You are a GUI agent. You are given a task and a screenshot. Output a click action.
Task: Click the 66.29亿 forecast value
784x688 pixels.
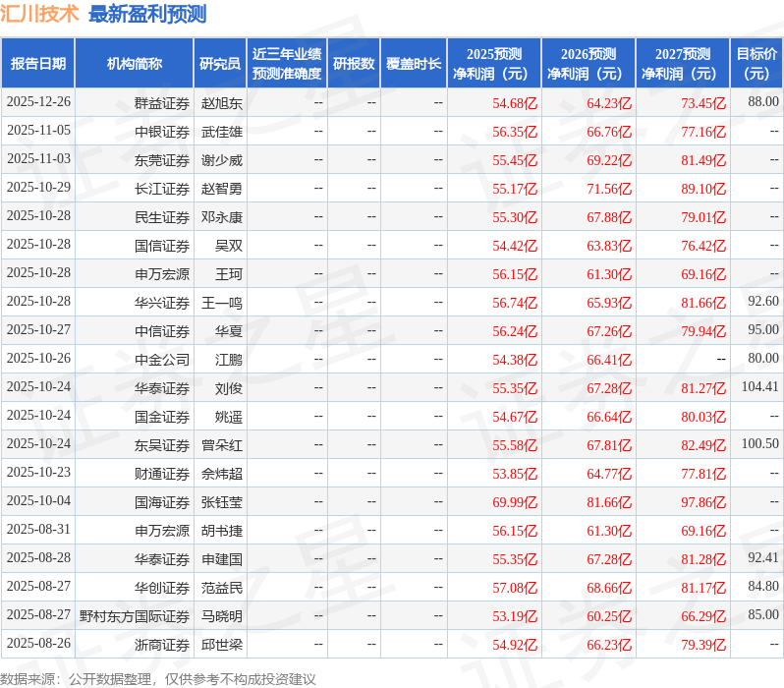[x=703, y=617]
